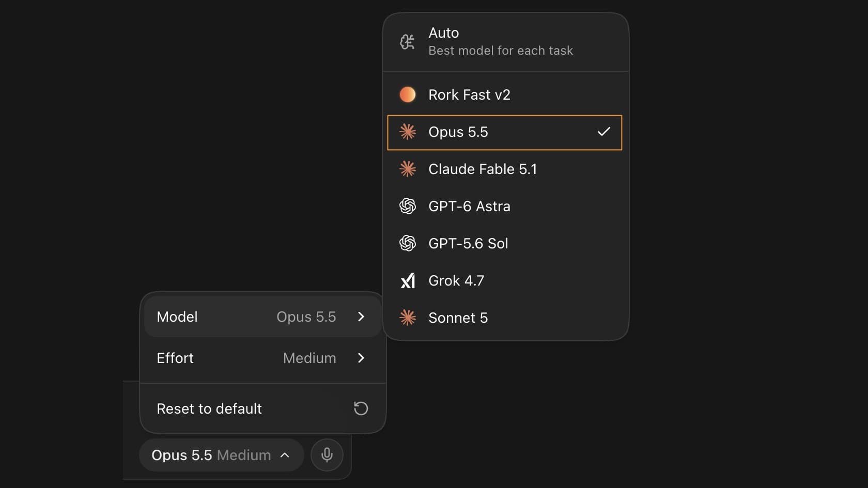Choose Grok 4.7 model
This screenshot has width=868, height=488.
coord(505,280)
